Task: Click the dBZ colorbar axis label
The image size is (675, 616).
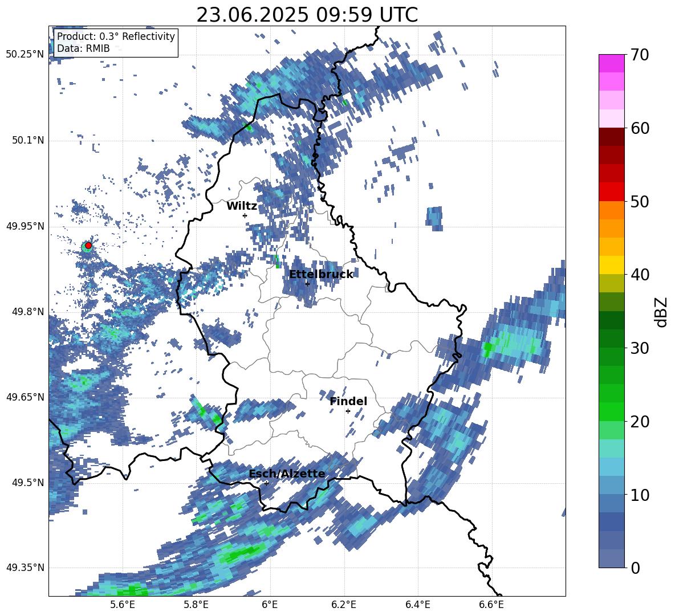Action: click(662, 312)
